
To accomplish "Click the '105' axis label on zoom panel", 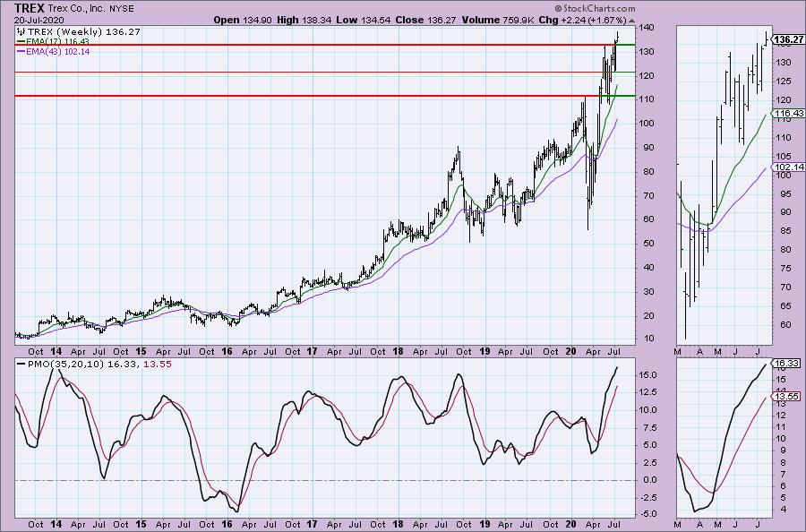I will click(x=784, y=156).
